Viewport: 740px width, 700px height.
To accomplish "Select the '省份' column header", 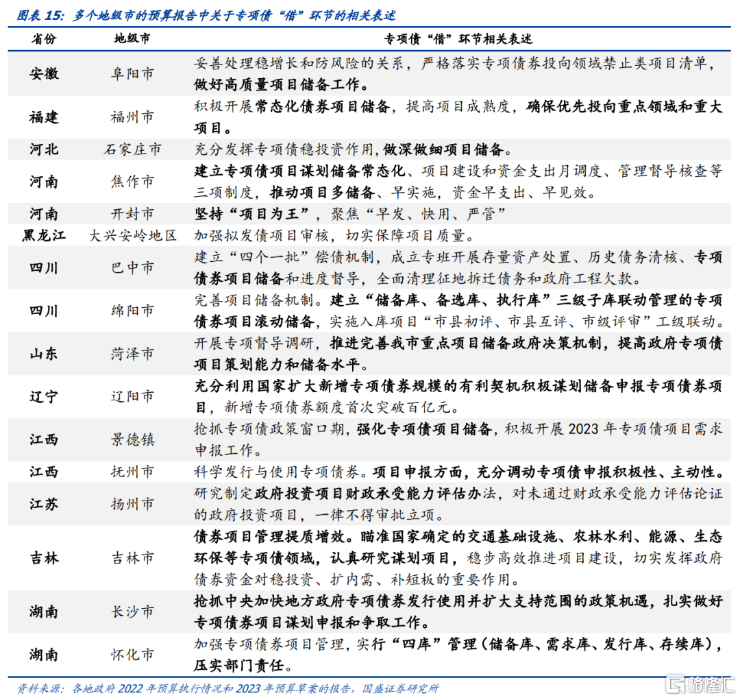I will (44, 38).
